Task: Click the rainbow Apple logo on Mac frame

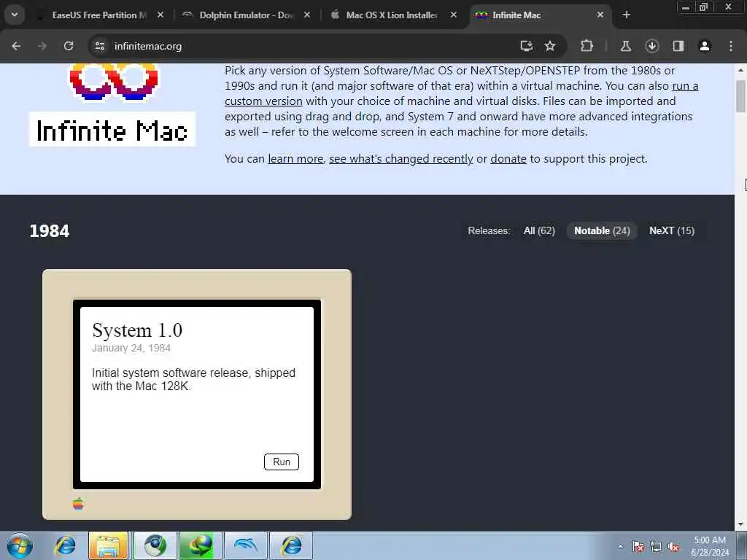Action: [x=78, y=503]
